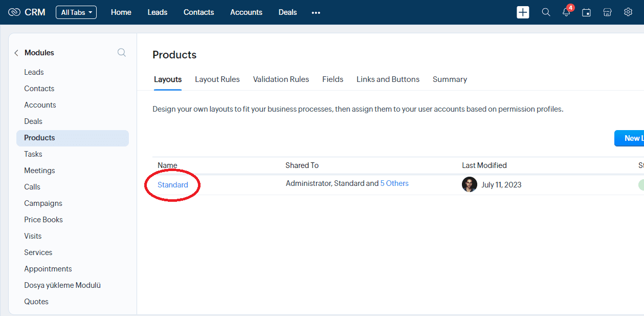Search modules using sidebar magnifier icon
644x316 pixels.
(121, 52)
